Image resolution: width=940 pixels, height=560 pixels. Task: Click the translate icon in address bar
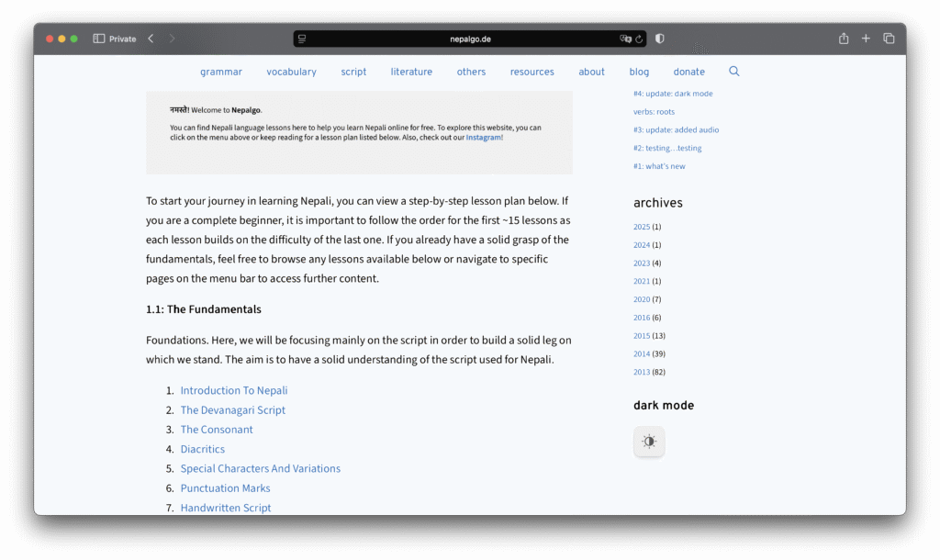click(x=625, y=39)
